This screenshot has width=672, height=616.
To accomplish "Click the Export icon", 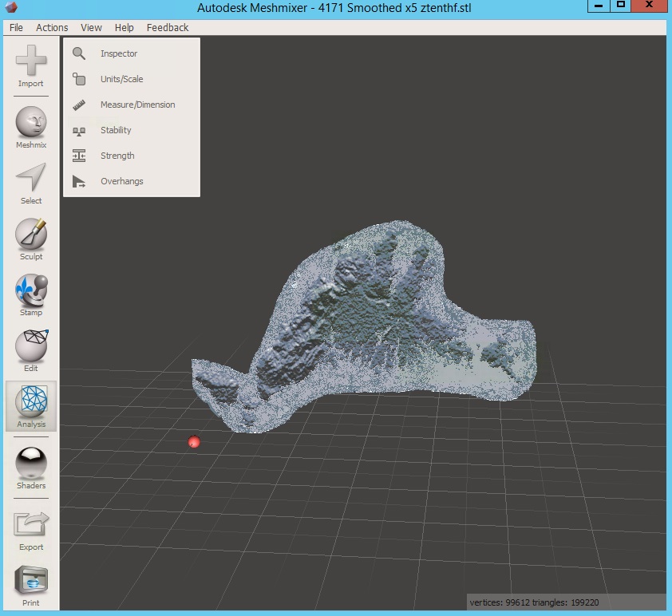I will (x=31, y=524).
